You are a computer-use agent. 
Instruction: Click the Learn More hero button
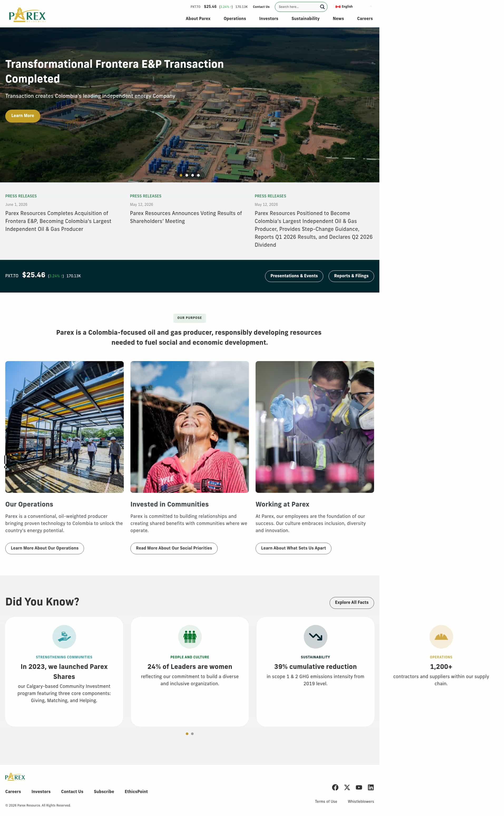pos(23,116)
